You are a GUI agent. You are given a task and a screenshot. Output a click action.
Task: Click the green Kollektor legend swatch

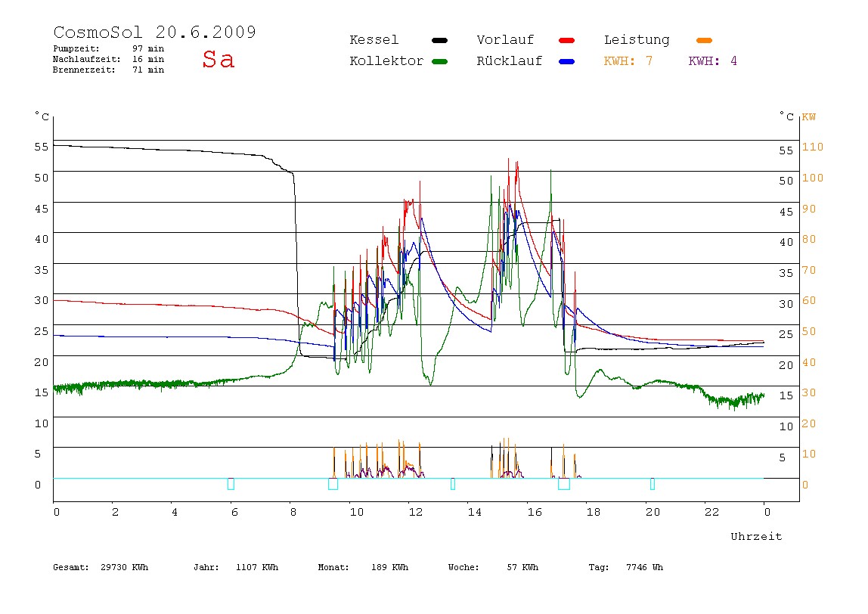(439, 61)
